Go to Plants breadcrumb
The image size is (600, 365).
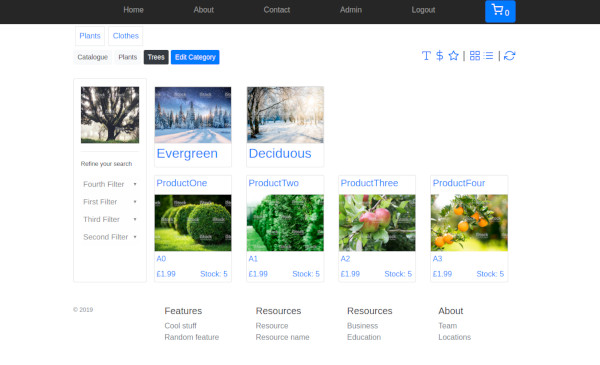pos(127,57)
